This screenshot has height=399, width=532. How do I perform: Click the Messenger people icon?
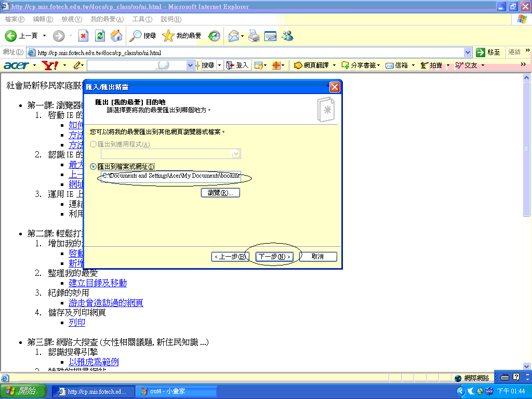coord(287,36)
